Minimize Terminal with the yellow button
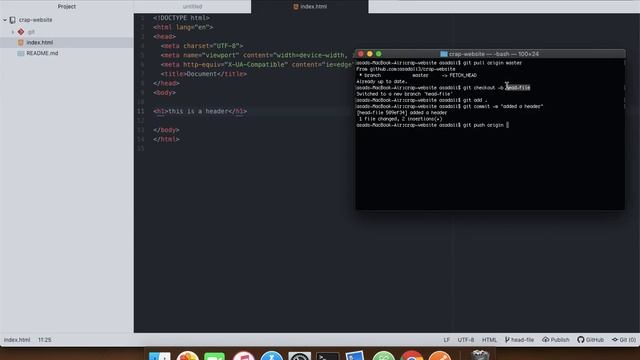This screenshot has width=640, height=360. coord(370,54)
